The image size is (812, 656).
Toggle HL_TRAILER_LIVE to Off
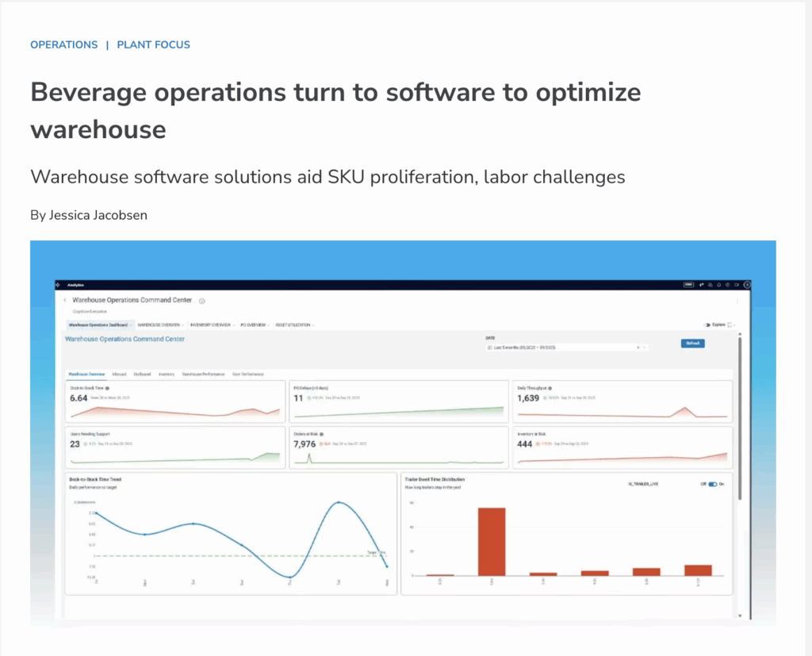(712, 485)
